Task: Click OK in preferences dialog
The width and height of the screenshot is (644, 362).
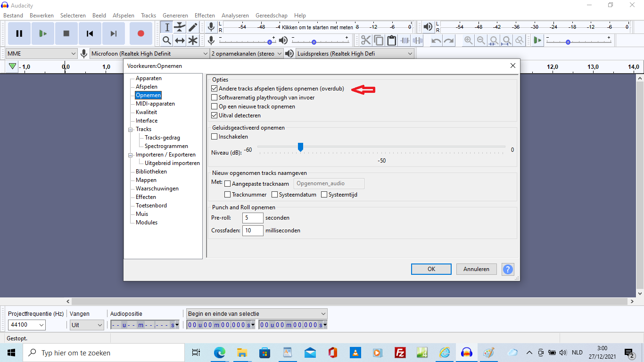Action: pos(431,269)
